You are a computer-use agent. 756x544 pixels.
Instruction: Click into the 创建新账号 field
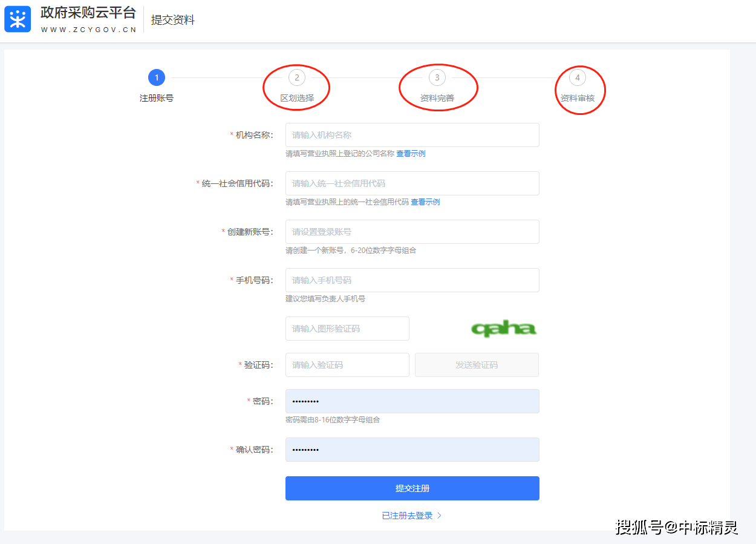coord(412,232)
